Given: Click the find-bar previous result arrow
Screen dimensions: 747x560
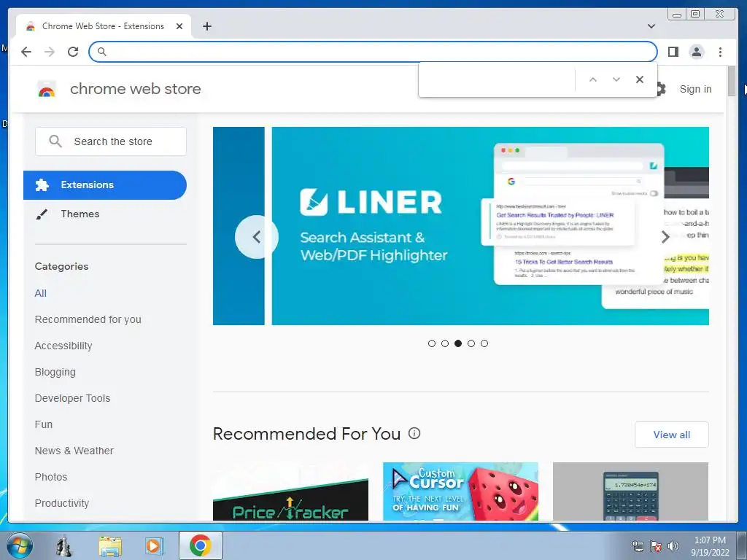Looking at the screenshot, I should [x=592, y=79].
